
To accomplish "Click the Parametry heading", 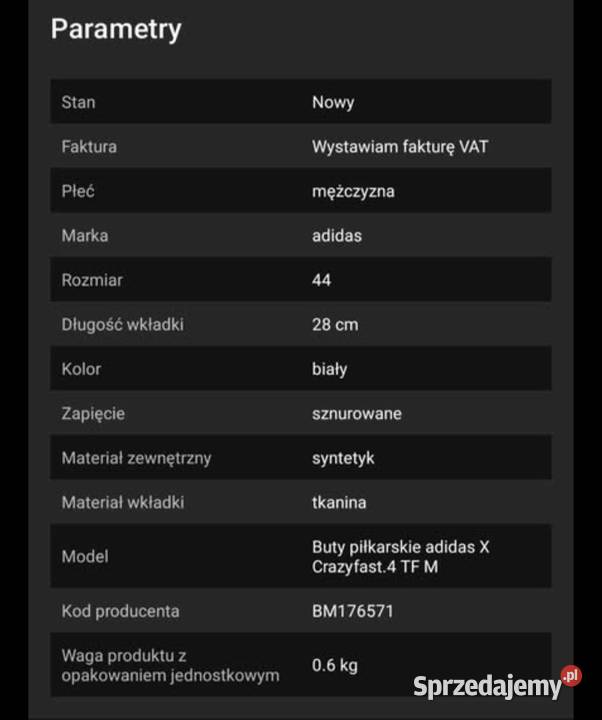I will (116, 29).
